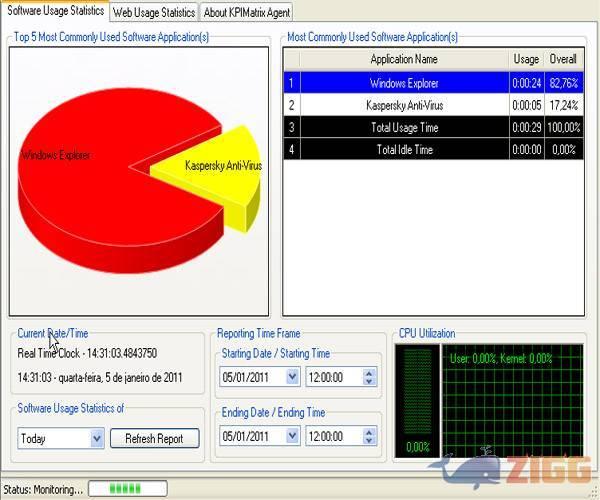This screenshot has width=600, height=500.
Task: Click the Starting Time spinner arrows
Action: [x=369, y=378]
